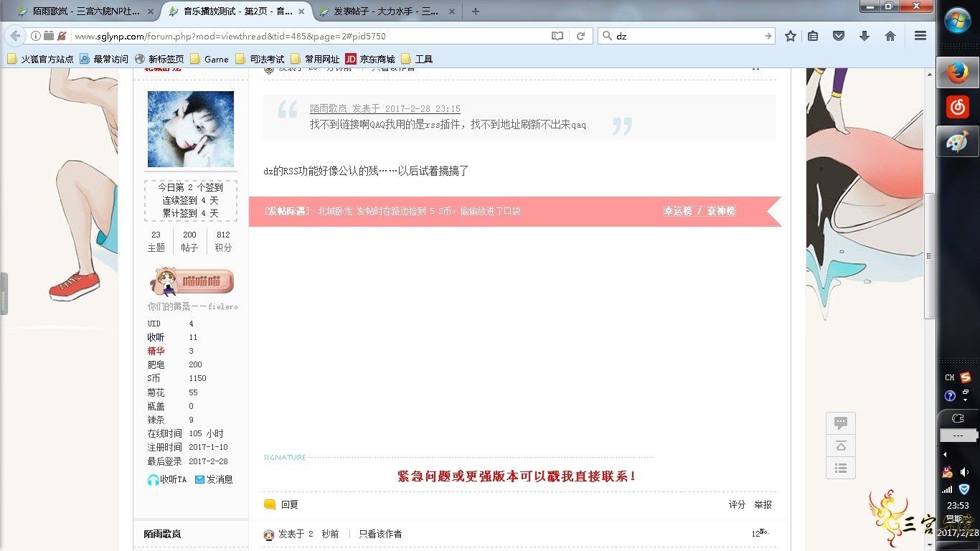The width and height of the screenshot is (980, 551).
Task: Open the volume speaker tray icon
Action: click(965, 472)
